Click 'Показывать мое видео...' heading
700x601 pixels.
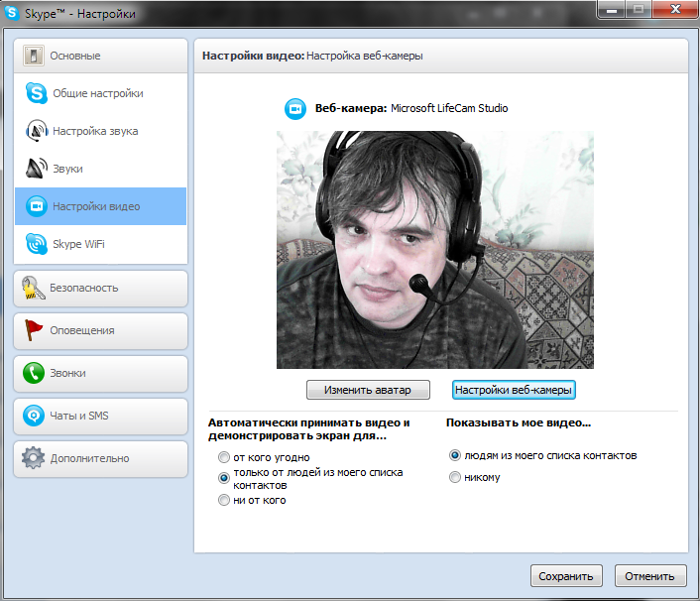tap(519, 422)
